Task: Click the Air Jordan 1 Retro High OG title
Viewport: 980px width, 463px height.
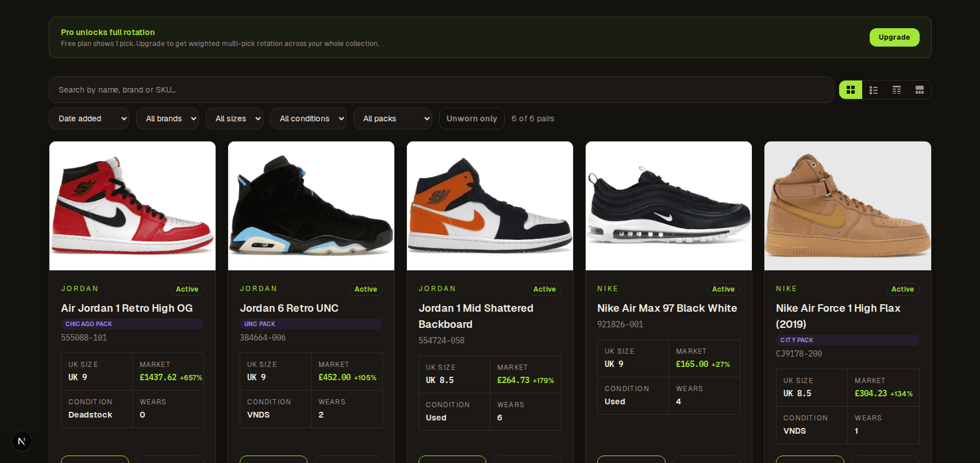Action: point(127,308)
